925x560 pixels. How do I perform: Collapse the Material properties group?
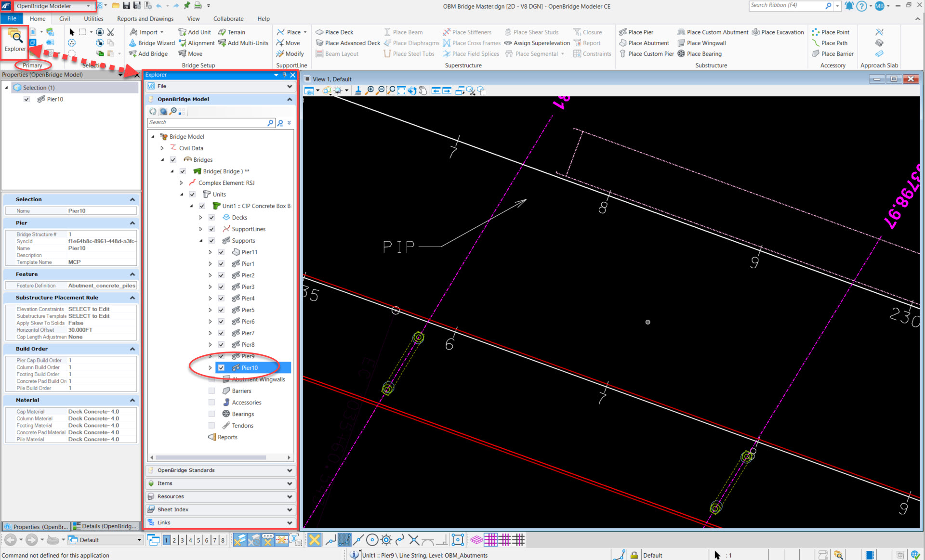pos(132,400)
